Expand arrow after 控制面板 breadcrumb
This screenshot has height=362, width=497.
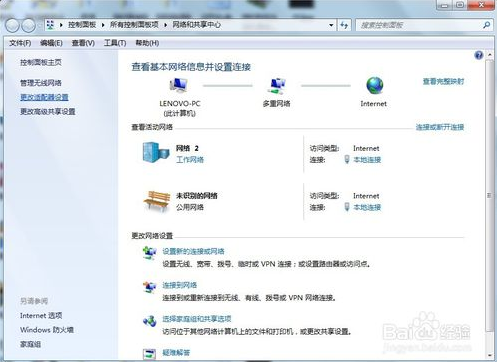pos(103,25)
